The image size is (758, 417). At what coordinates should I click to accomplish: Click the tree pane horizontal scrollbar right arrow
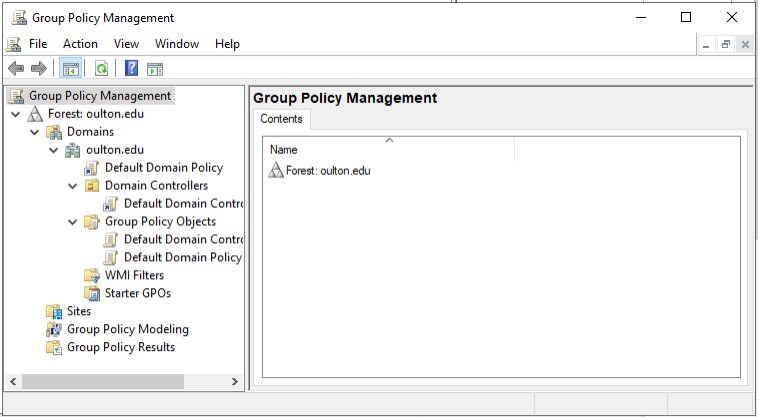(235, 382)
